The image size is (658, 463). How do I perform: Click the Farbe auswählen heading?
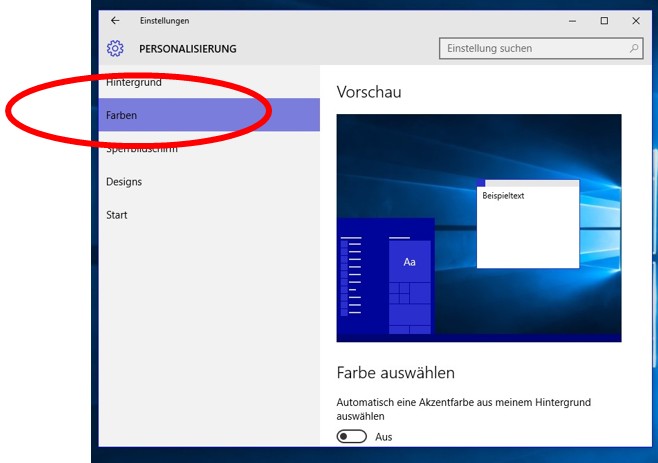[x=396, y=373]
